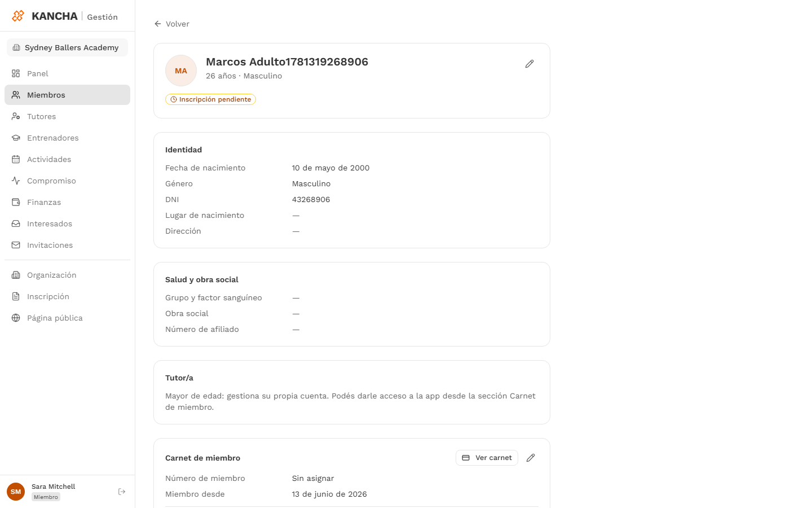Click the Invitaciones envelope icon
812x508 pixels.
16,245
